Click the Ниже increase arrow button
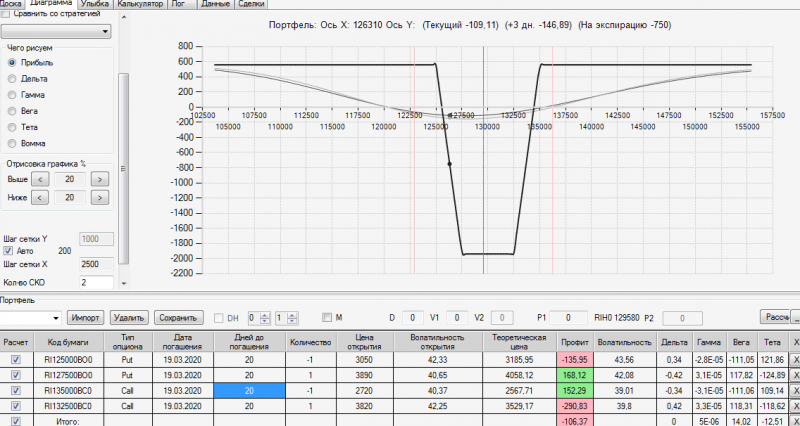The image size is (800, 426). 100,197
